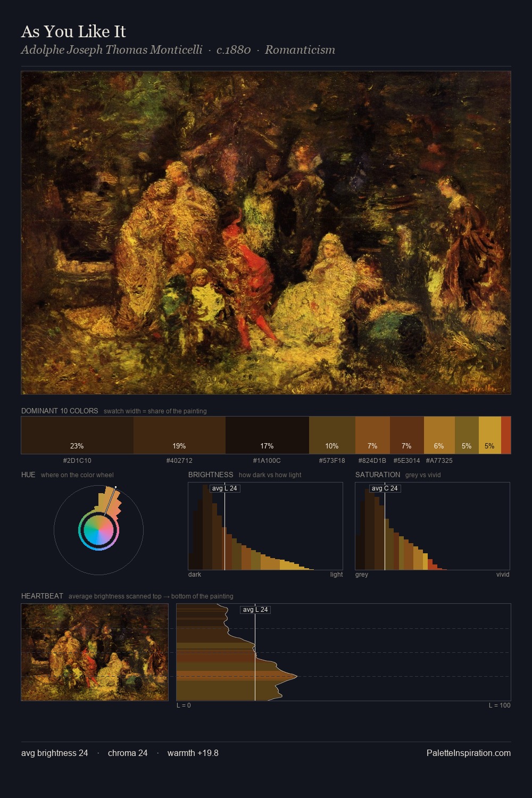Click the rainbow hue wheel center
This screenshot has height=798, width=532.
point(98,530)
